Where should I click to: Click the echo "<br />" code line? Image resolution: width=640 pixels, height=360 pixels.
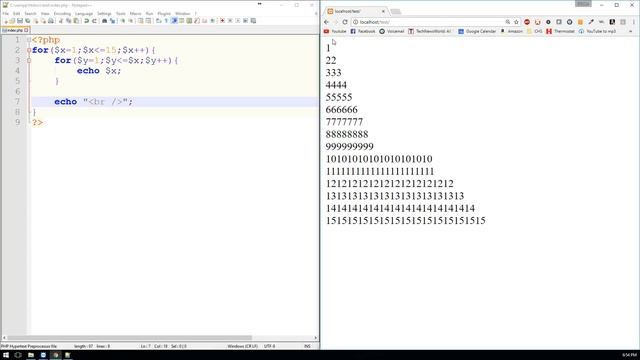tap(93, 102)
